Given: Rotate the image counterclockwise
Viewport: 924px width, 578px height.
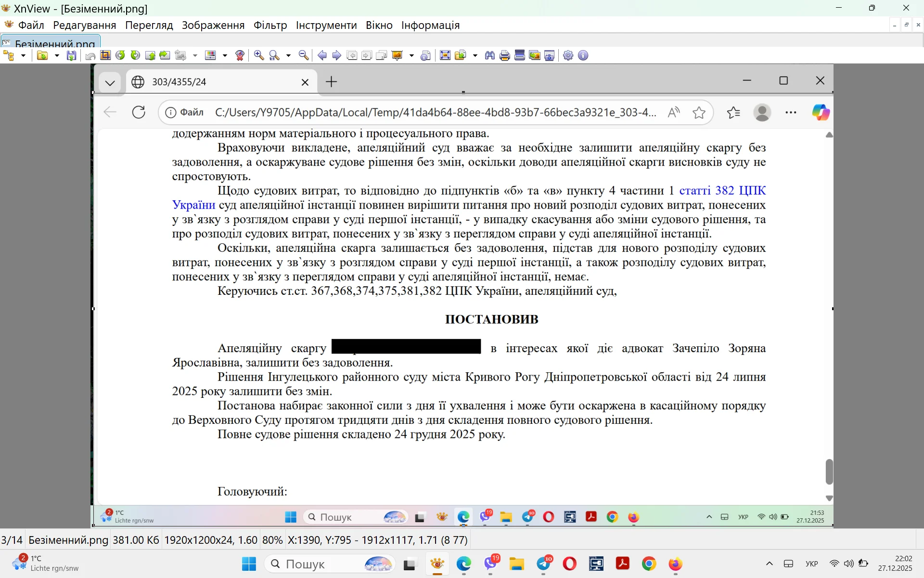Looking at the screenshot, I should (x=121, y=55).
